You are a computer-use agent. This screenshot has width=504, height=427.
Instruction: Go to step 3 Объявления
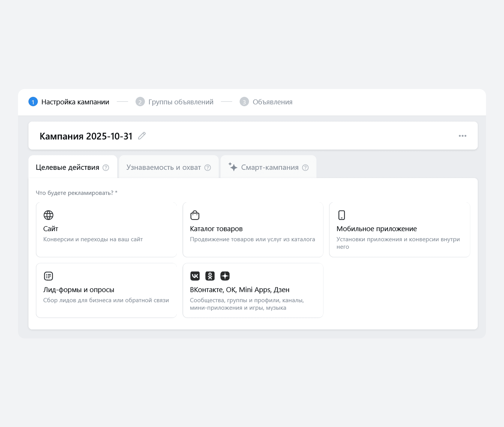[272, 102]
